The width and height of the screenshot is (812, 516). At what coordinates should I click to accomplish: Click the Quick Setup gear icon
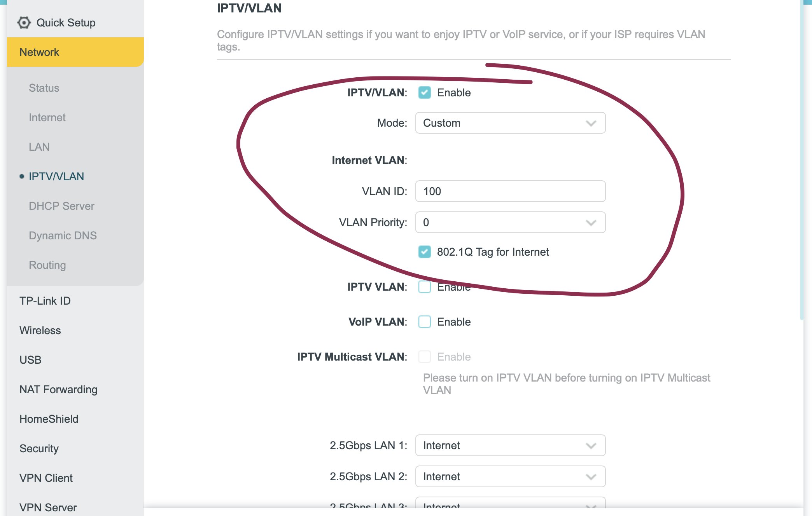point(24,23)
